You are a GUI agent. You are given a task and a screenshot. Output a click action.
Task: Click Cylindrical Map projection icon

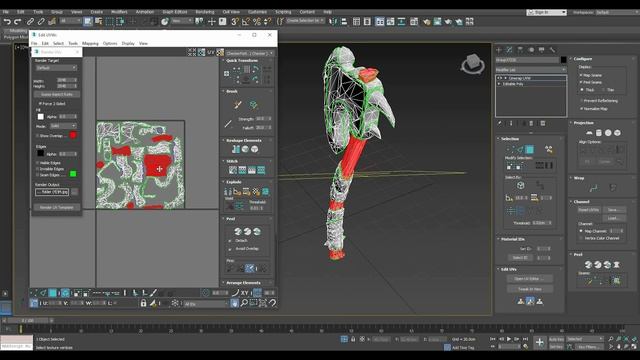pyautogui.click(x=598, y=133)
